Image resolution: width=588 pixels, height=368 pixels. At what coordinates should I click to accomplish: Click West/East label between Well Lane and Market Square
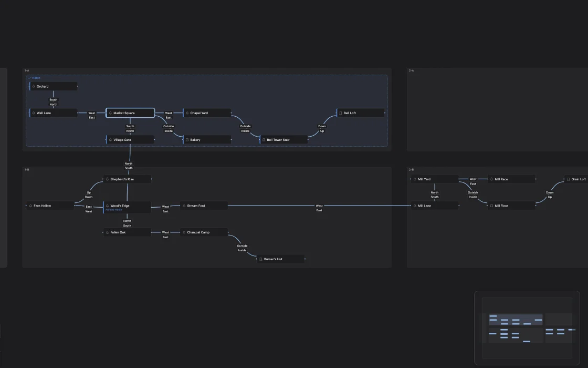point(92,115)
